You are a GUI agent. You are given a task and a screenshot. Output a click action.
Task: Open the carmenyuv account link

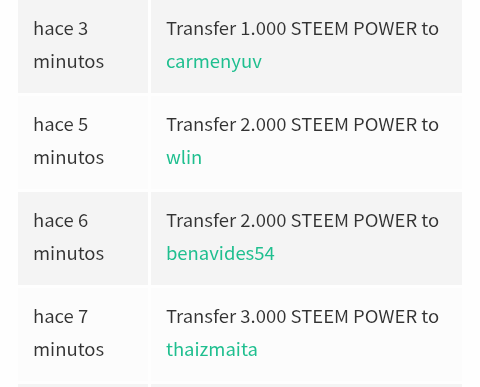tap(214, 62)
